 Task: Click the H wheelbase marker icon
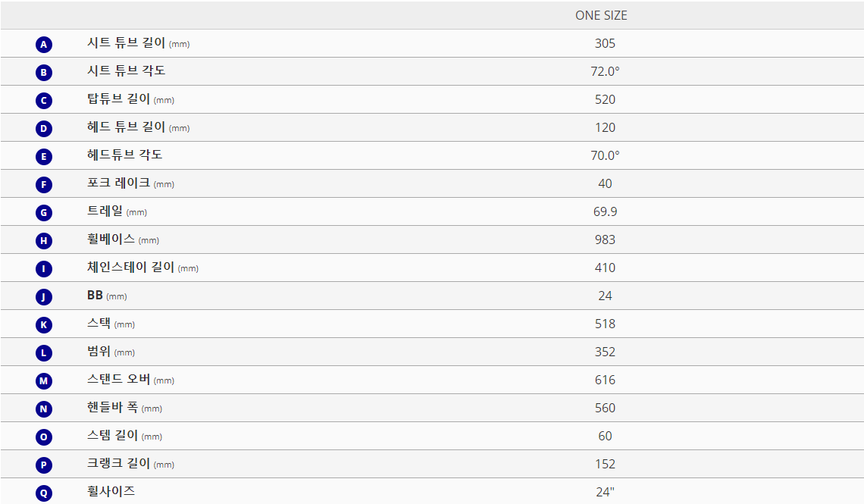tap(44, 241)
